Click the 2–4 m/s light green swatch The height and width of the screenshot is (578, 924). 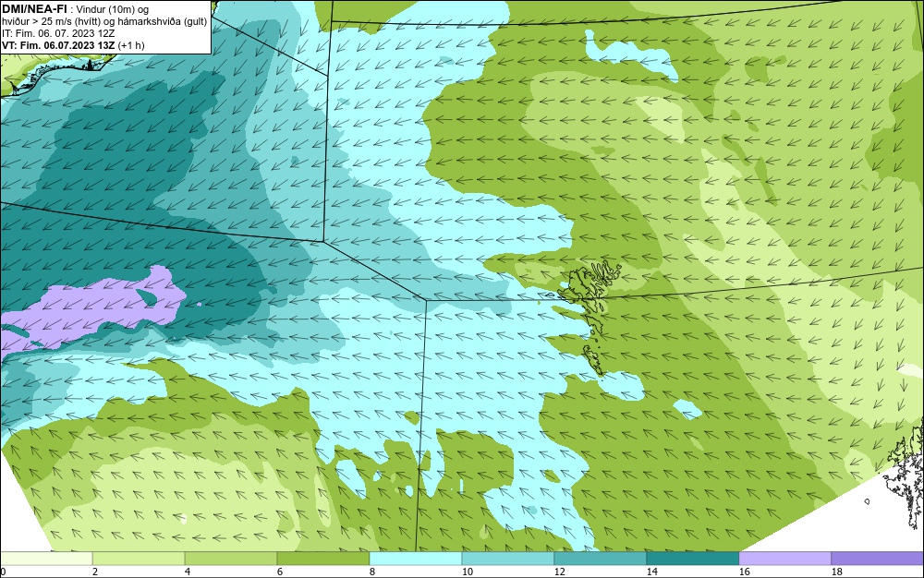[x=139, y=559]
